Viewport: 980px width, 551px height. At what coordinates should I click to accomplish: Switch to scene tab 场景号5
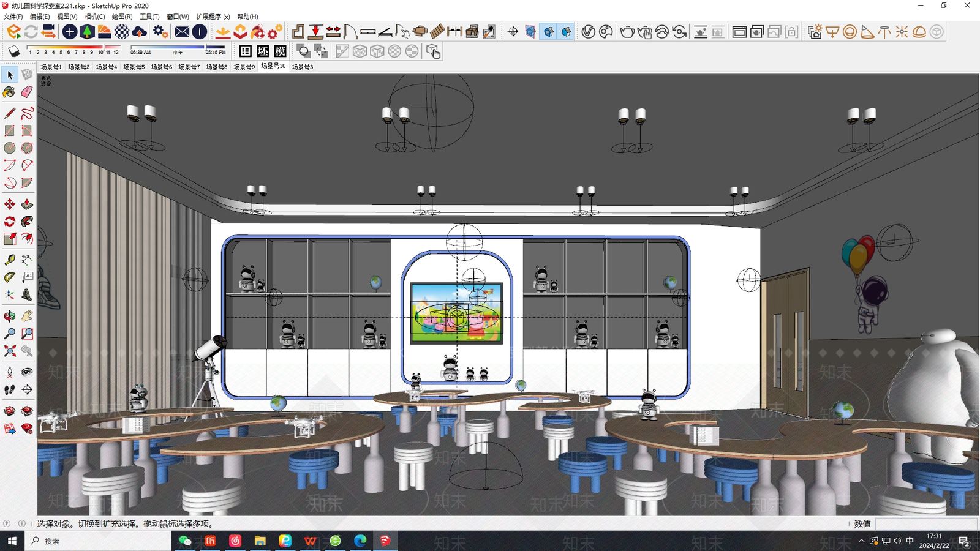(x=134, y=67)
